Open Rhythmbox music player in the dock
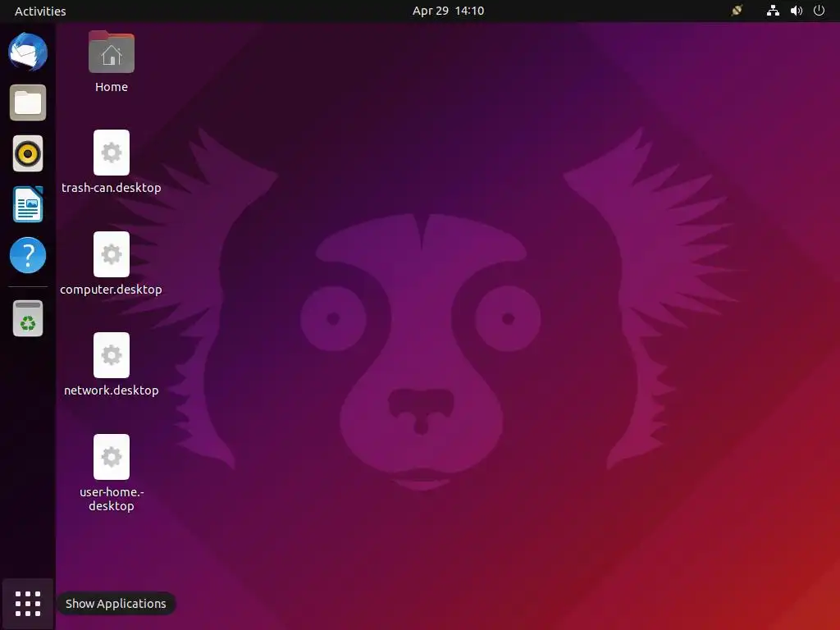 (28, 153)
